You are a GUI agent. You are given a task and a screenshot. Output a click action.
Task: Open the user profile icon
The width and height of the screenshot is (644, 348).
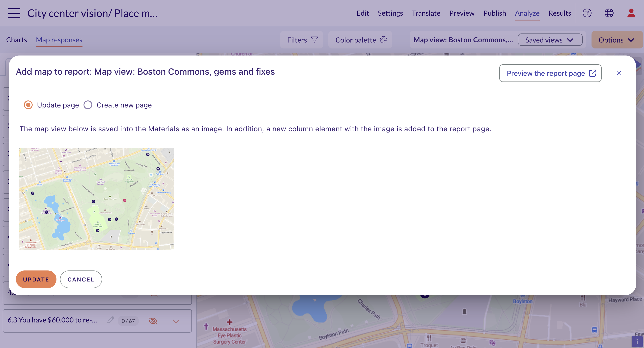pos(631,13)
